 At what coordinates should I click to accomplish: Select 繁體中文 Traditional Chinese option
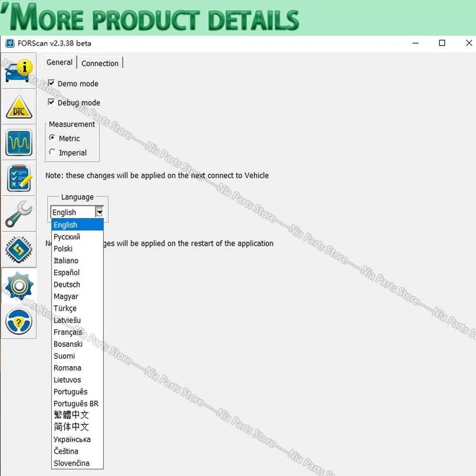(x=78, y=415)
